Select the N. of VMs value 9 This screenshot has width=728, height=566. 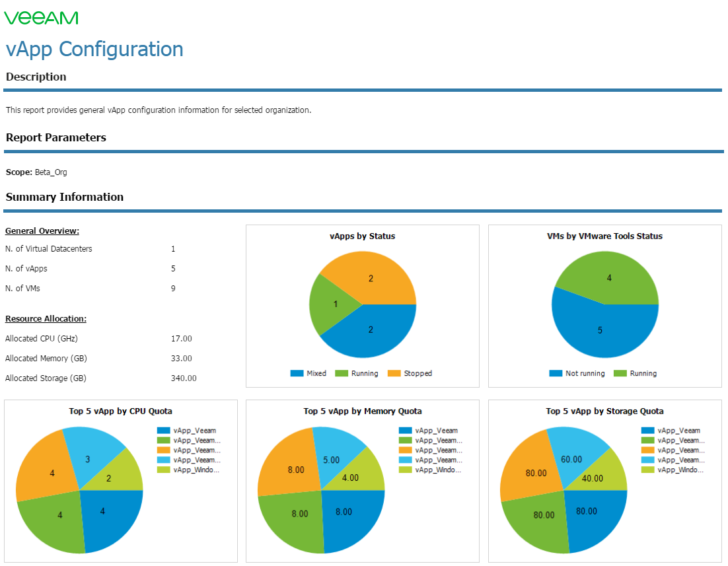click(173, 289)
